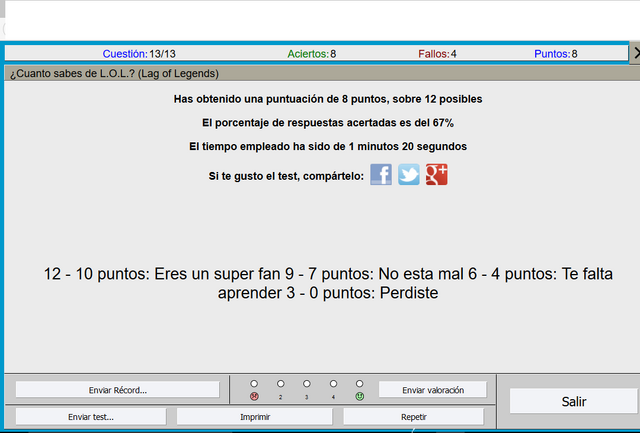Select rating radio button 2

(x=280, y=384)
